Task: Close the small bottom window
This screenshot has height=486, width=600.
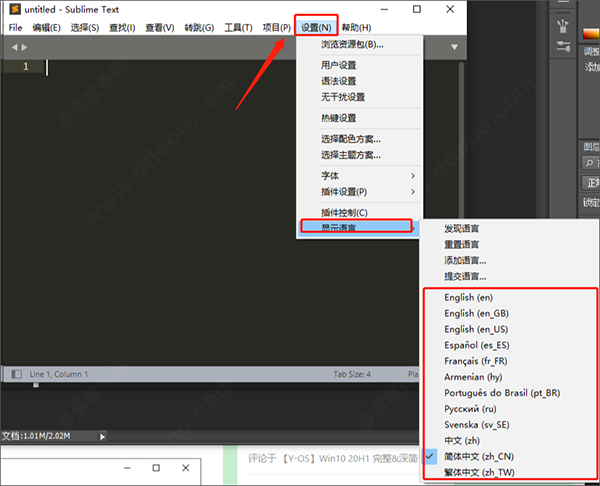Action: [x=186, y=468]
